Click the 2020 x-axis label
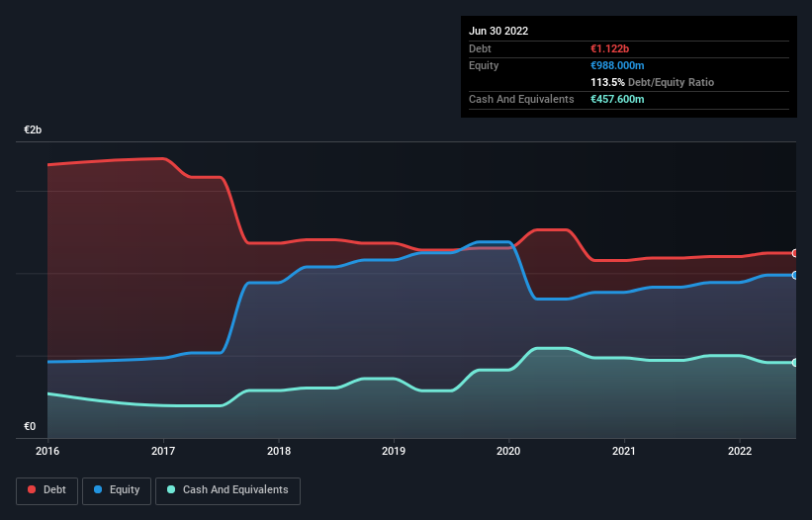 pos(508,451)
